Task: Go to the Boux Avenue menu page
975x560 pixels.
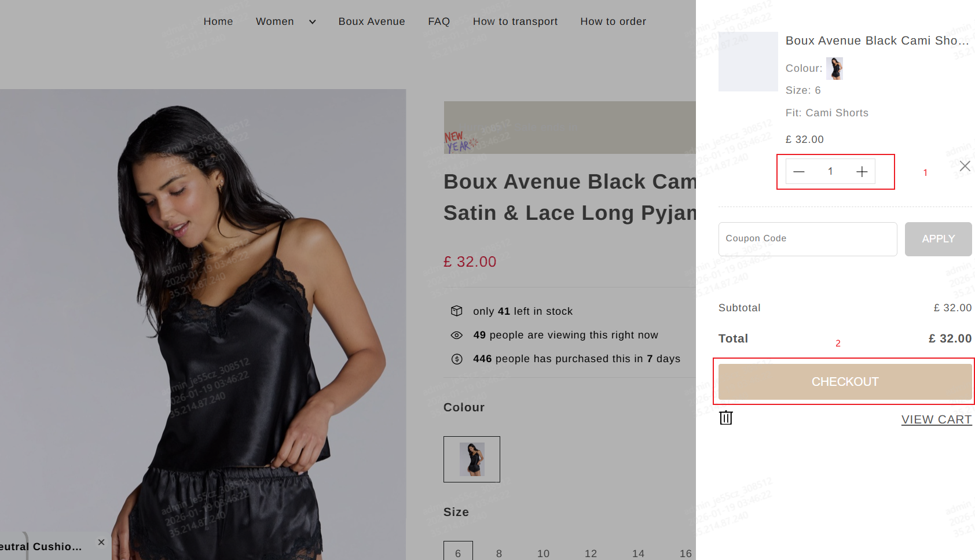Action: pos(372,21)
